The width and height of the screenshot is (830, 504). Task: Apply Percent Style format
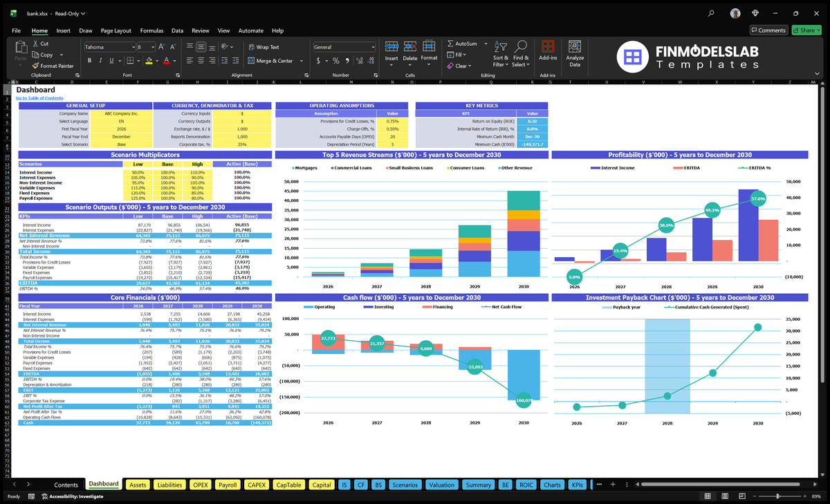coord(335,61)
